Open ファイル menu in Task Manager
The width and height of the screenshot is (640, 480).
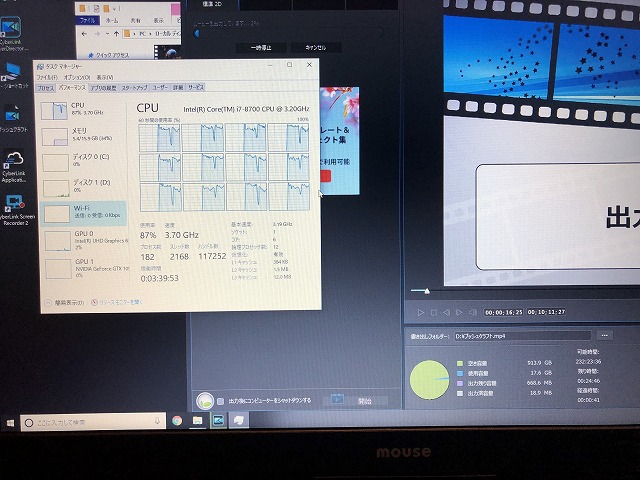tap(47, 77)
